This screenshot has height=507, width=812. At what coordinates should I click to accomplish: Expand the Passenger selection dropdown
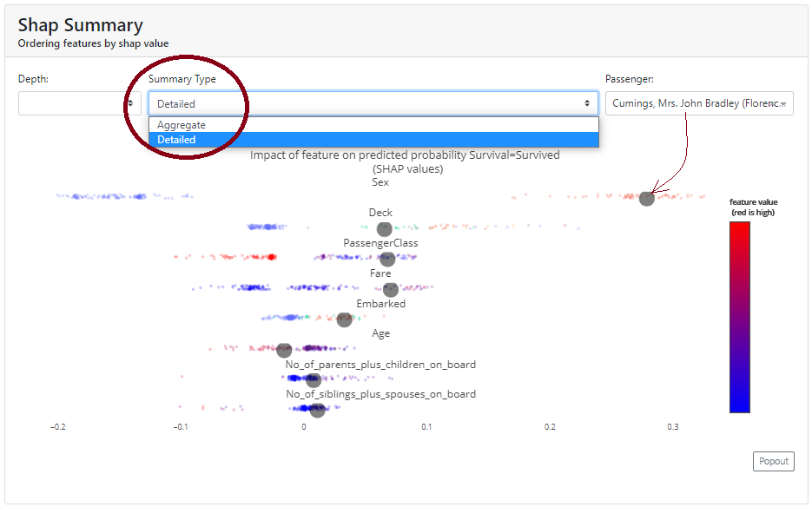pyautogui.click(x=698, y=103)
